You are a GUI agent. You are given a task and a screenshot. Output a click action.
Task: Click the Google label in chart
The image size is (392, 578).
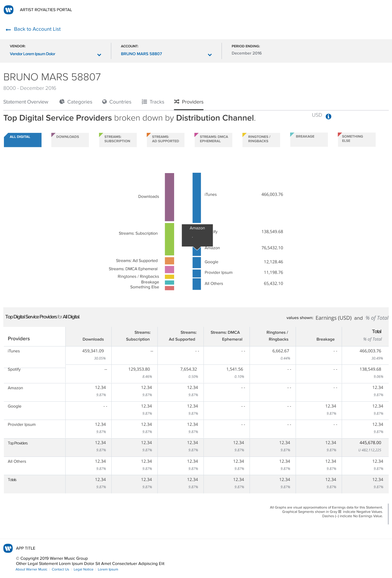211,262
